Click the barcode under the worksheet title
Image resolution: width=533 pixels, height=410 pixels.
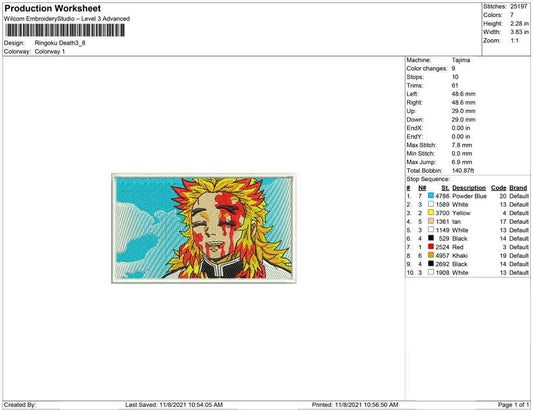click(x=65, y=30)
